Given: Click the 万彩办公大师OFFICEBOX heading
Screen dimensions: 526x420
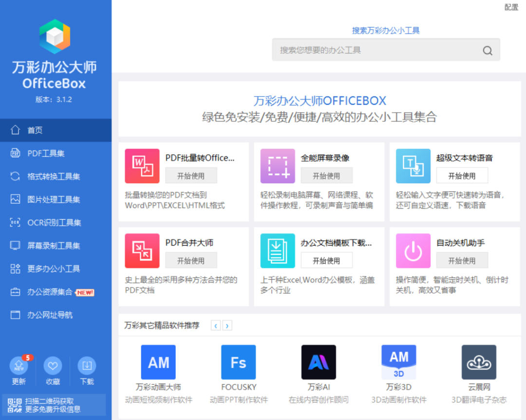Looking at the screenshot, I should [x=319, y=101].
